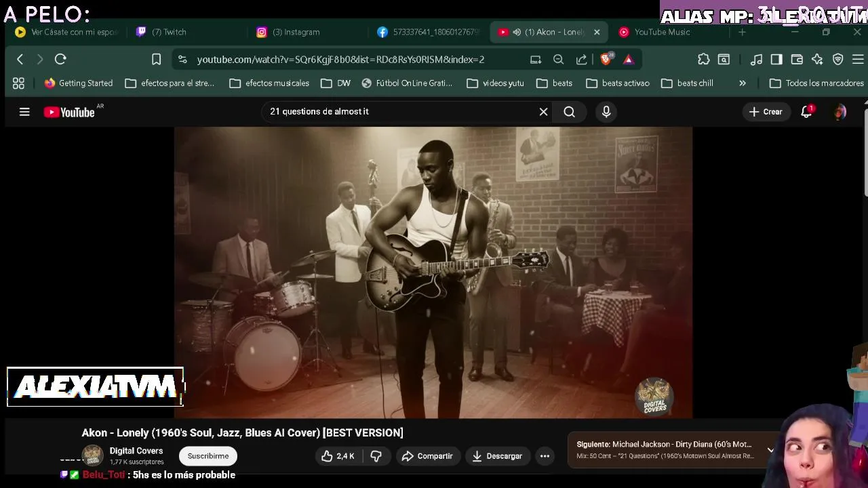Click the YouTube search magnifier button
The image size is (868, 488).
570,112
